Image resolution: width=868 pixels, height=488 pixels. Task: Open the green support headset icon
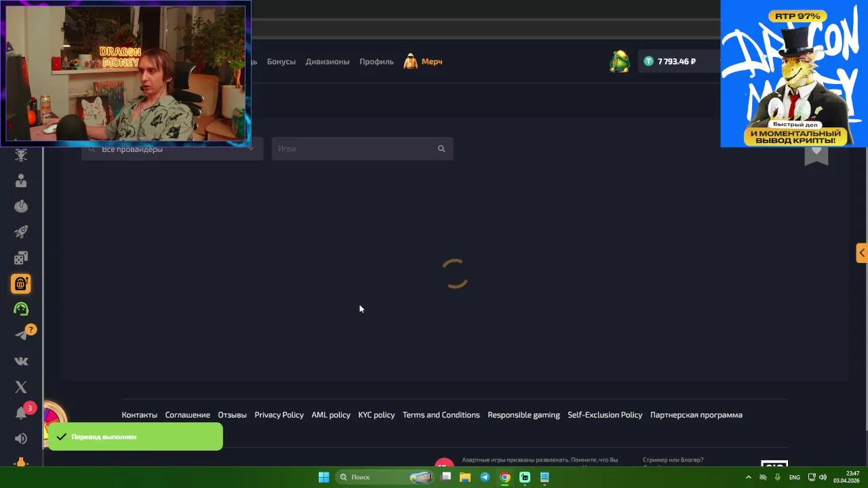(x=21, y=309)
